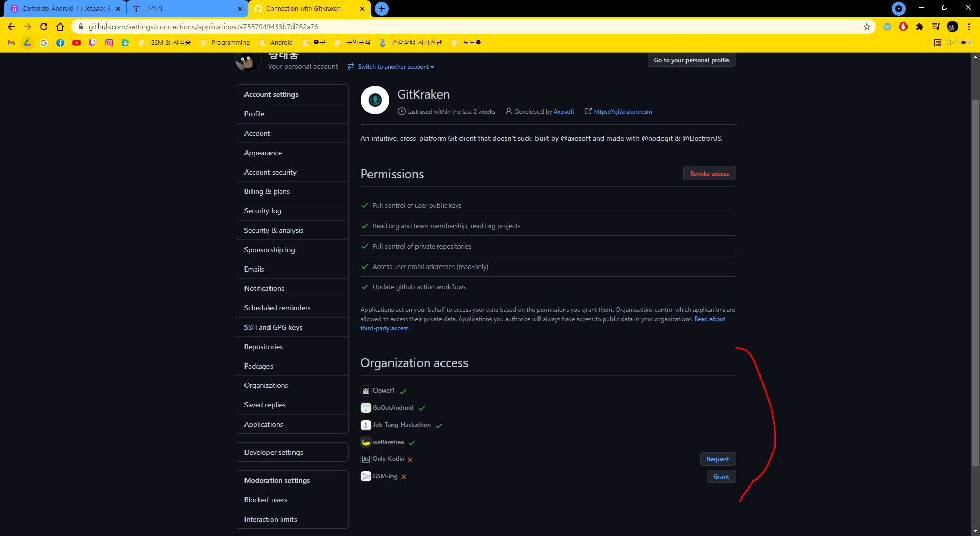Click the red Opera-style extension icon
980x536 pixels.
[903, 27]
